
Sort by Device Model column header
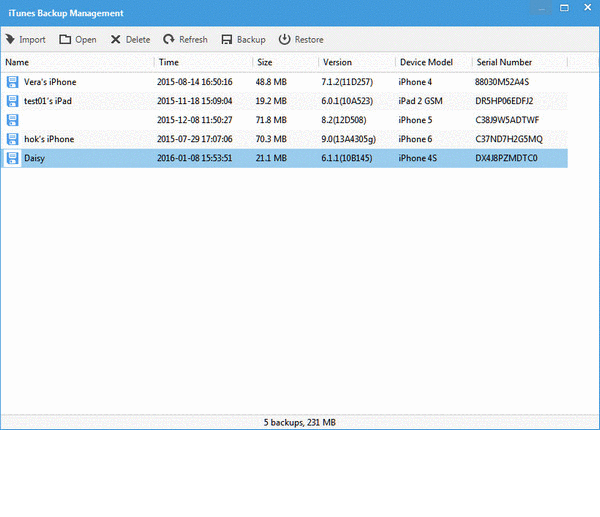(x=425, y=62)
